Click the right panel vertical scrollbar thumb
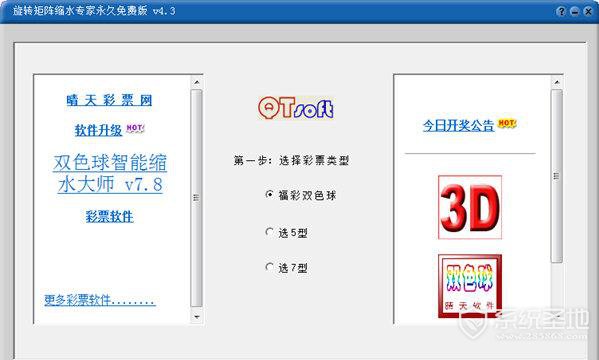The image size is (599, 360). pyautogui.click(x=557, y=176)
